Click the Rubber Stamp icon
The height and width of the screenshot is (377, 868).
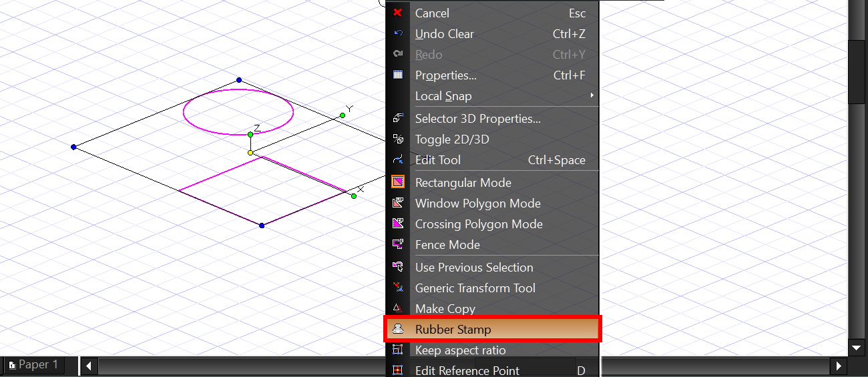pos(398,329)
